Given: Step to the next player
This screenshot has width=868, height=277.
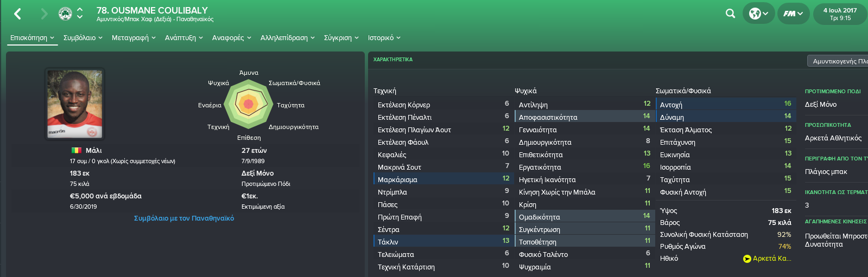Looking at the screenshot, I should tap(80, 17).
